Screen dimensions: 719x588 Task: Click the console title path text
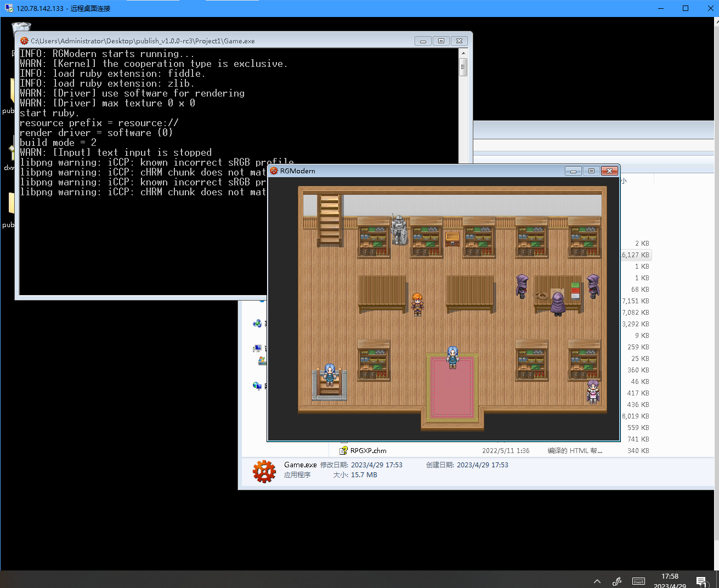[x=143, y=41]
